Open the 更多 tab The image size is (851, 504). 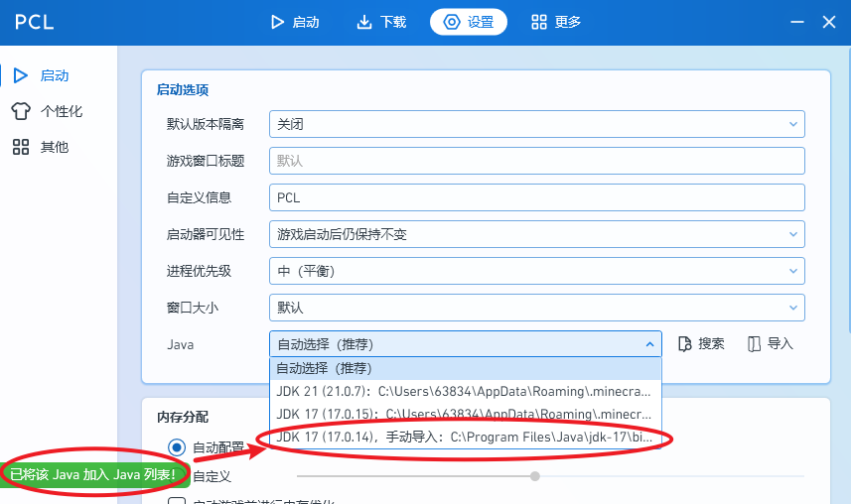(x=556, y=22)
